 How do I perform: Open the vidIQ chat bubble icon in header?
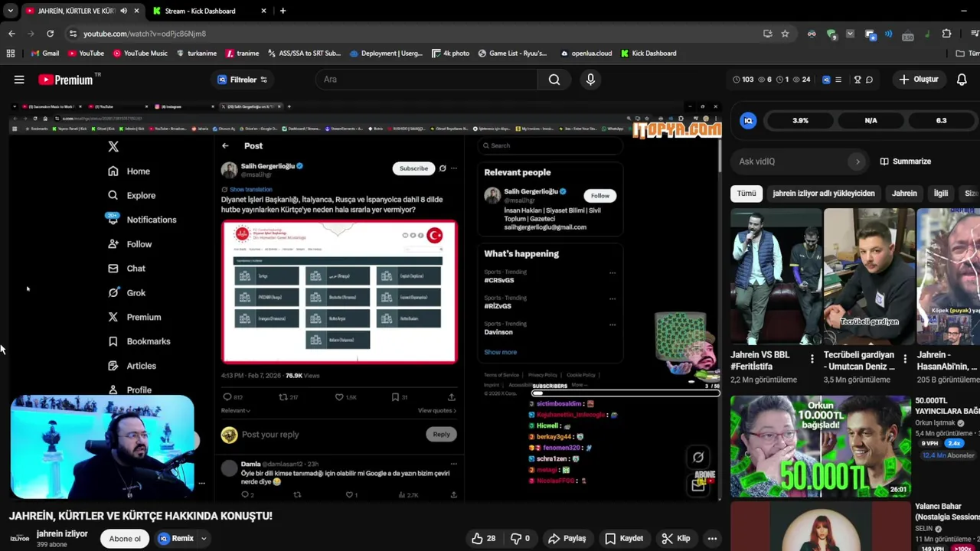870,80
